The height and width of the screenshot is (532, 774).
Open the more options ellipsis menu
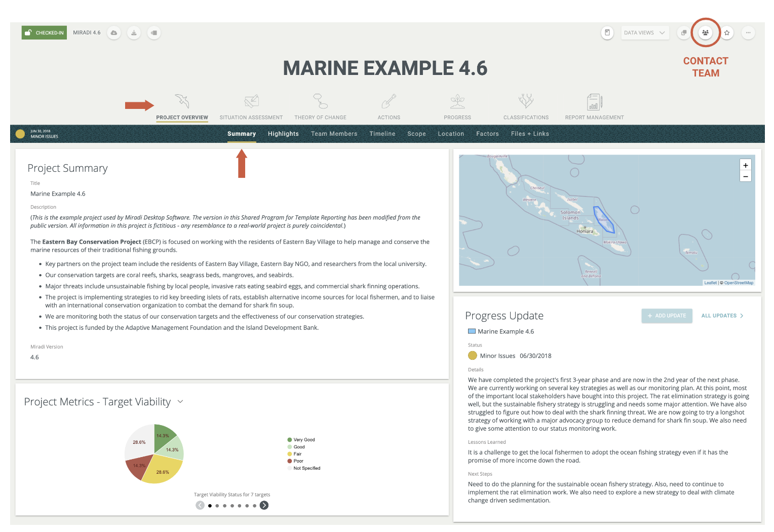(x=748, y=32)
